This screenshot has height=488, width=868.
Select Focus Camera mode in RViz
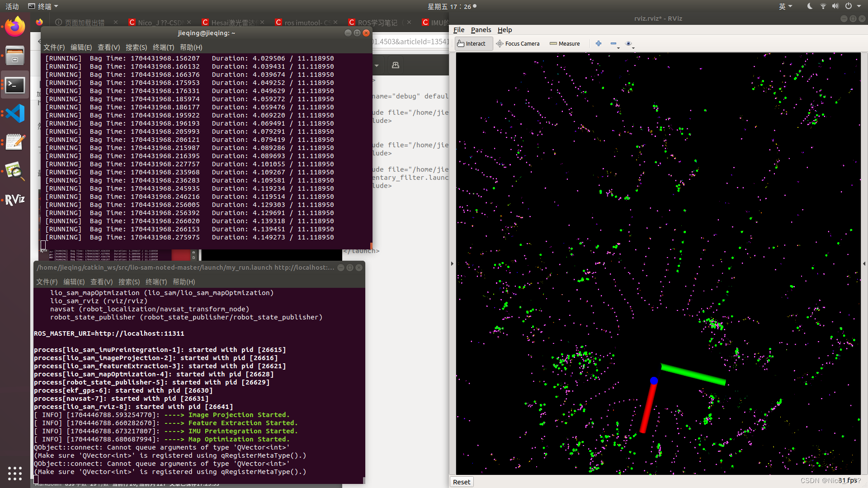[517, 43]
